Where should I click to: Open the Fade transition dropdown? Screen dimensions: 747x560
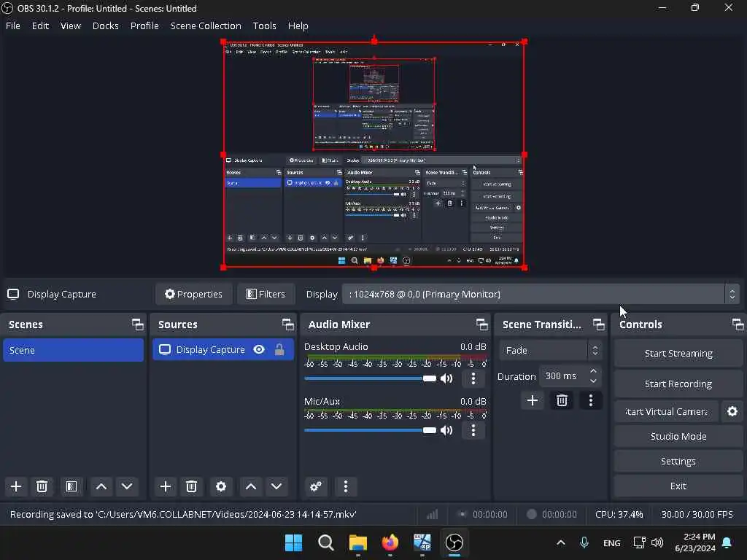(x=550, y=351)
